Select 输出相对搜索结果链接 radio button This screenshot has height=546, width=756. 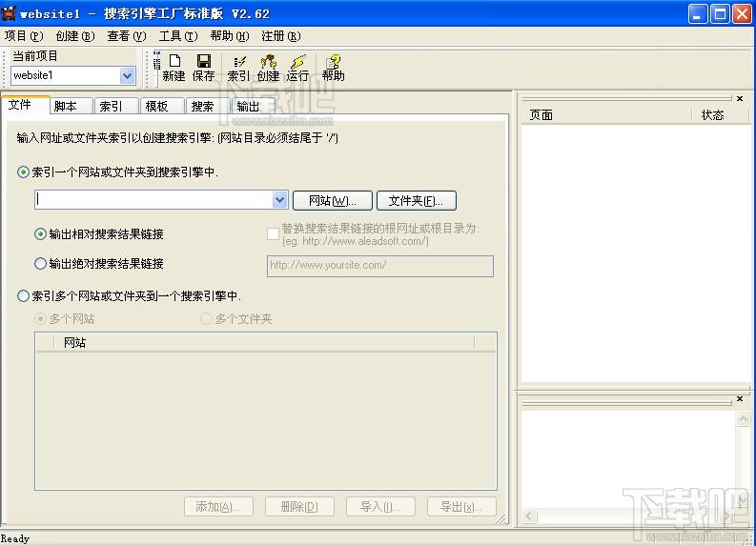pyautogui.click(x=40, y=234)
